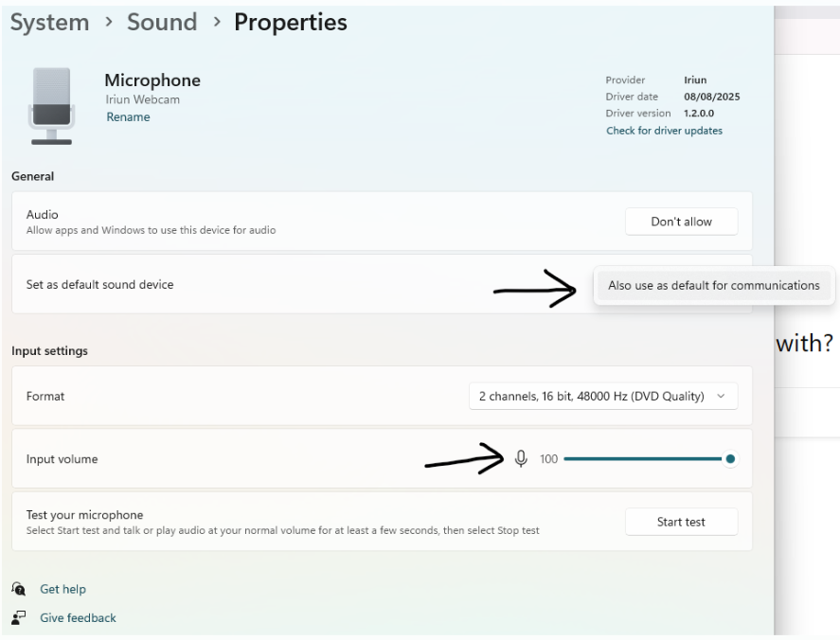The width and height of the screenshot is (840, 640).
Task: Click the Set as default sound device row
Action: (x=100, y=285)
